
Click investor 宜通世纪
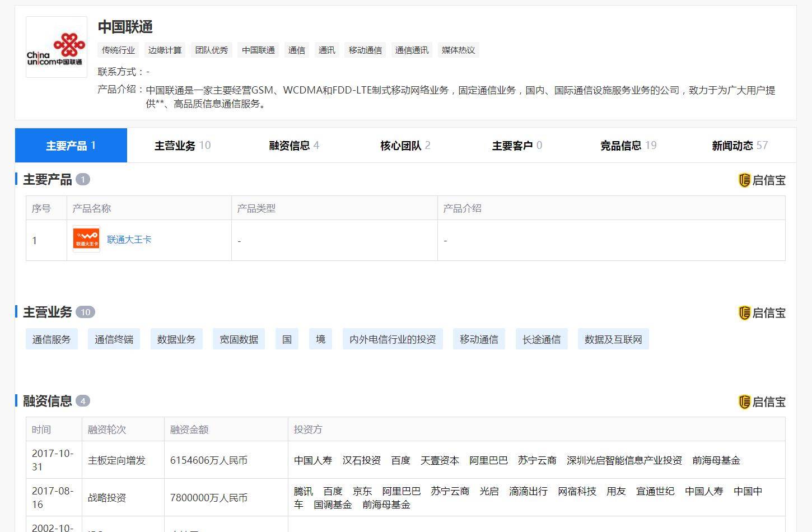pos(655,491)
